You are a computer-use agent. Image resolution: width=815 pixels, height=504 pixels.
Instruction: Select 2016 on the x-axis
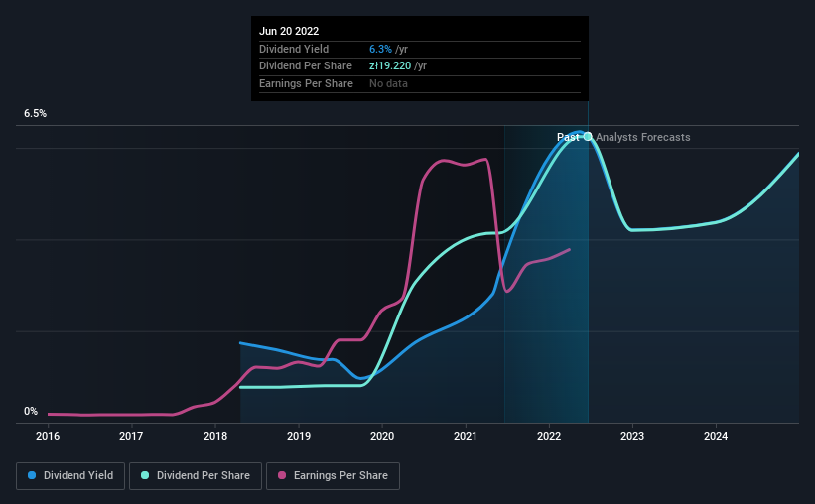(48, 436)
